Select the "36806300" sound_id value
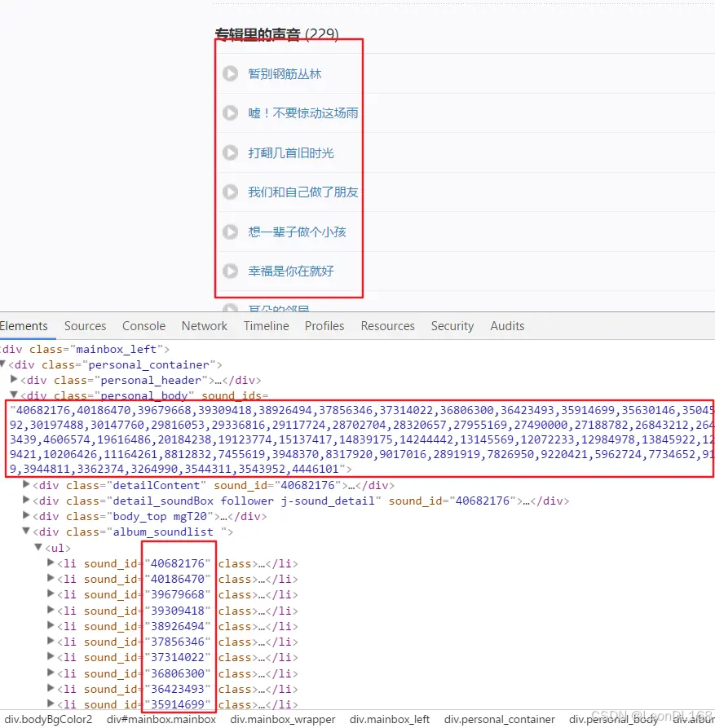 point(178,673)
